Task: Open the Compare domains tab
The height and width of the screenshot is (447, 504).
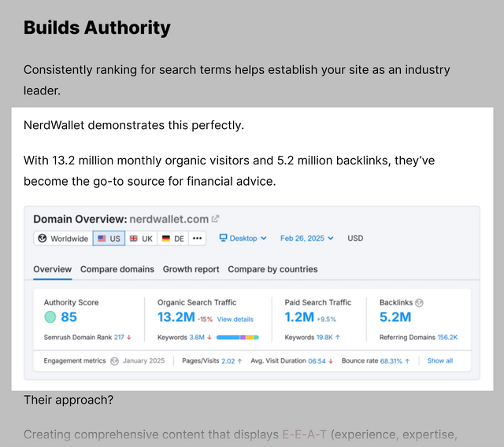Action: point(117,269)
